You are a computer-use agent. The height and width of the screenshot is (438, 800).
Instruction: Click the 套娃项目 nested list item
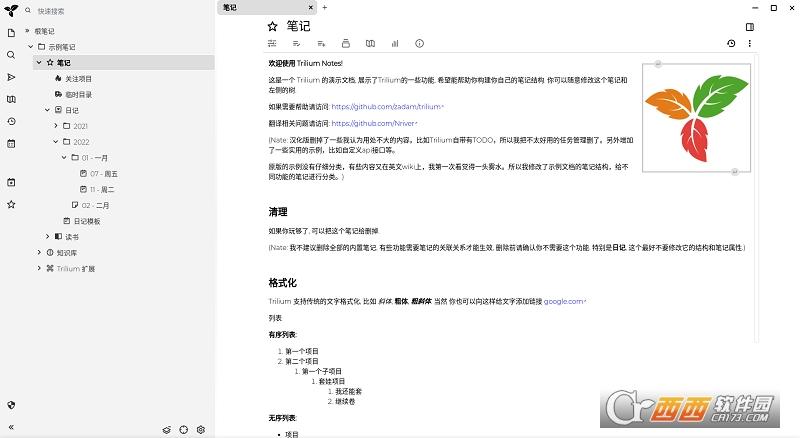[332, 381]
